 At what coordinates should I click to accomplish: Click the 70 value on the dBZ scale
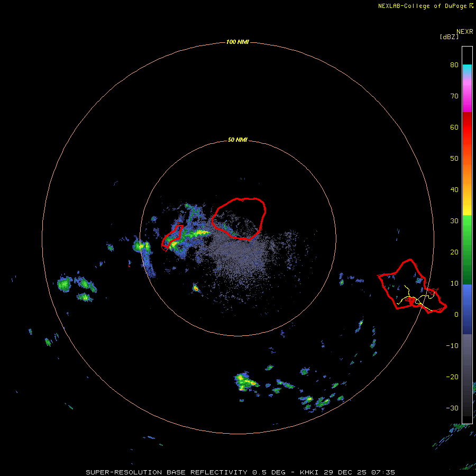point(454,96)
